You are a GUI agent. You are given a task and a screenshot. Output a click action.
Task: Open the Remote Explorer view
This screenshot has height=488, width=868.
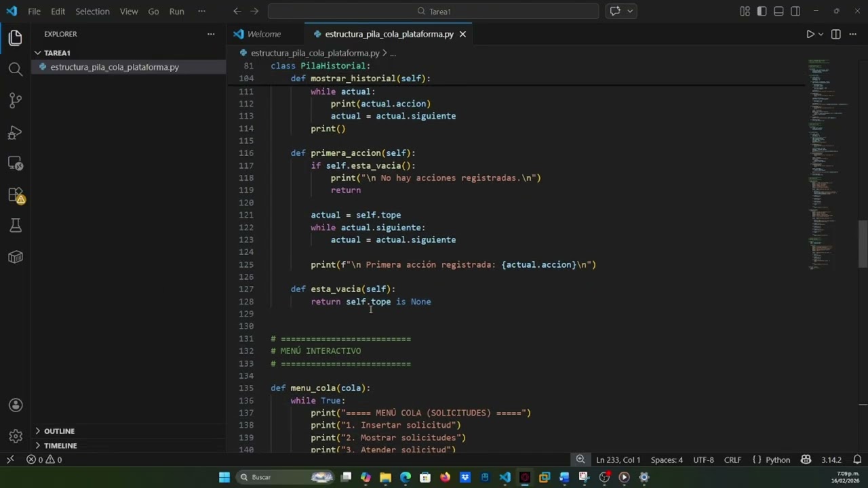point(15,163)
